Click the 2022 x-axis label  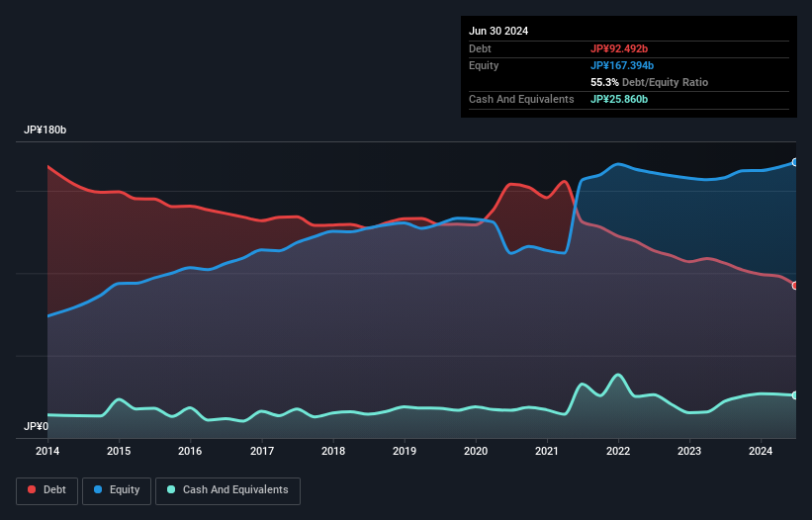(x=618, y=451)
